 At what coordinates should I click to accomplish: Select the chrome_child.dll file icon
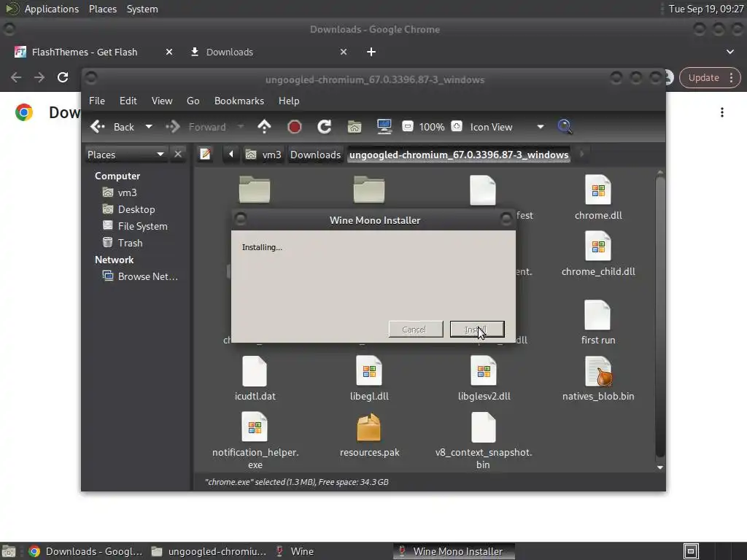[598, 246]
